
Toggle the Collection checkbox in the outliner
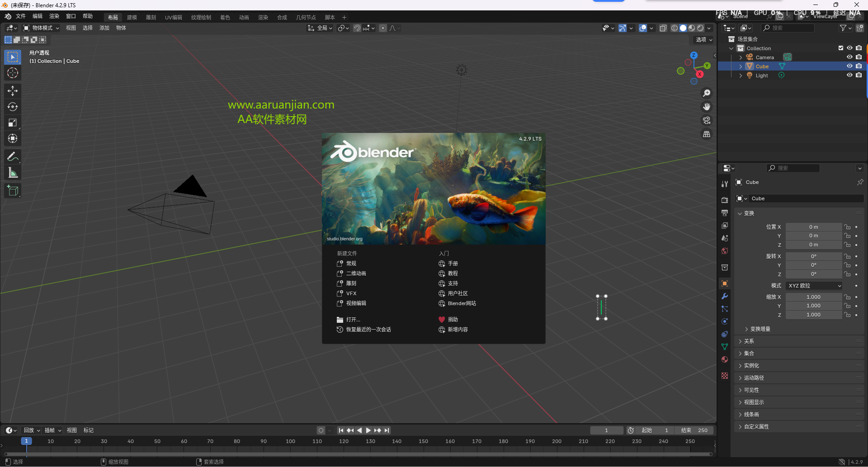click(840, 48)
